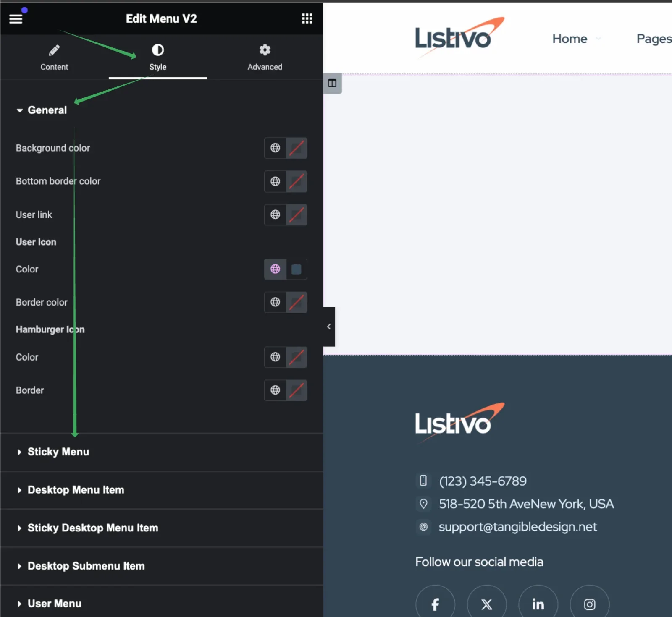The image size is (672, 617).
Task: Expand the Sticky Desktop Menu Item section
Action: click(x=162, y=528)
